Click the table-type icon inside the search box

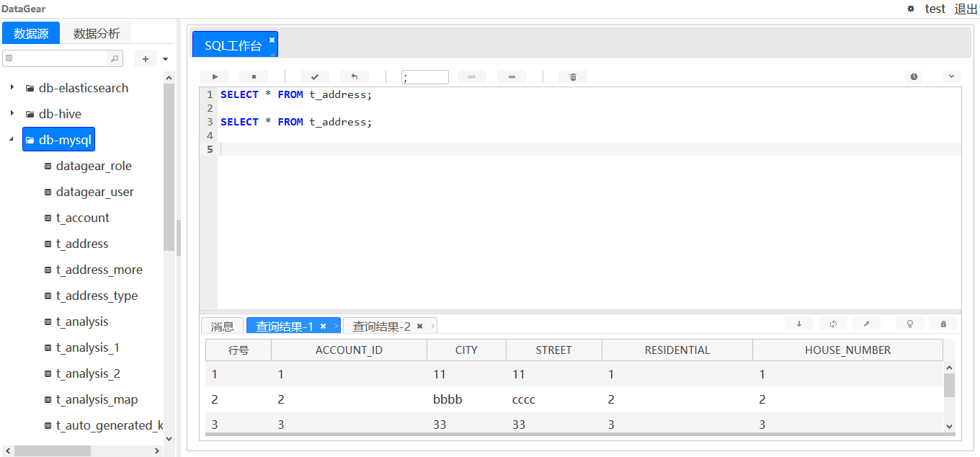9,58
